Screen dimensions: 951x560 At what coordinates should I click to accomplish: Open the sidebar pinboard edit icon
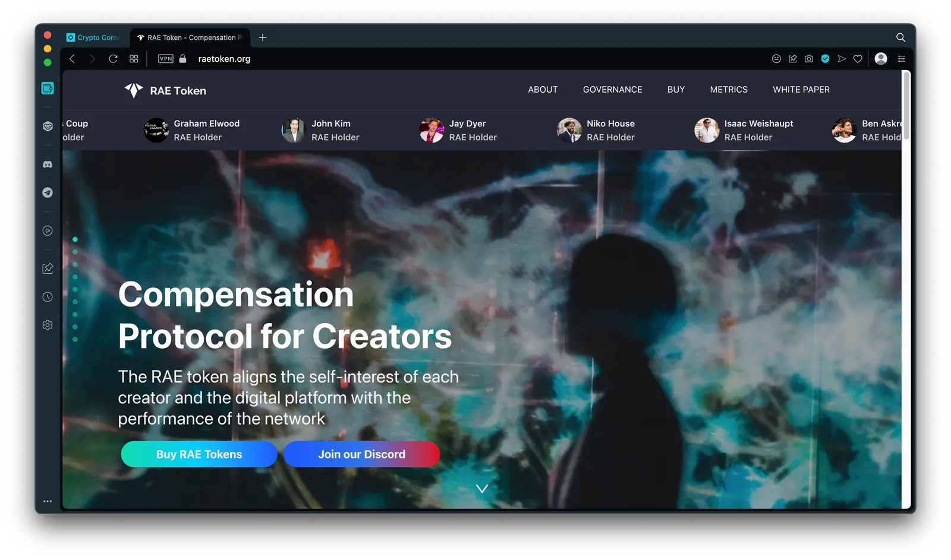point(48,268)
